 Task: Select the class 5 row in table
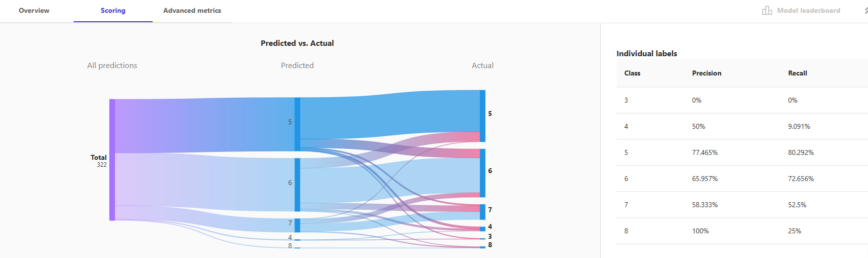tap(741, 152)
